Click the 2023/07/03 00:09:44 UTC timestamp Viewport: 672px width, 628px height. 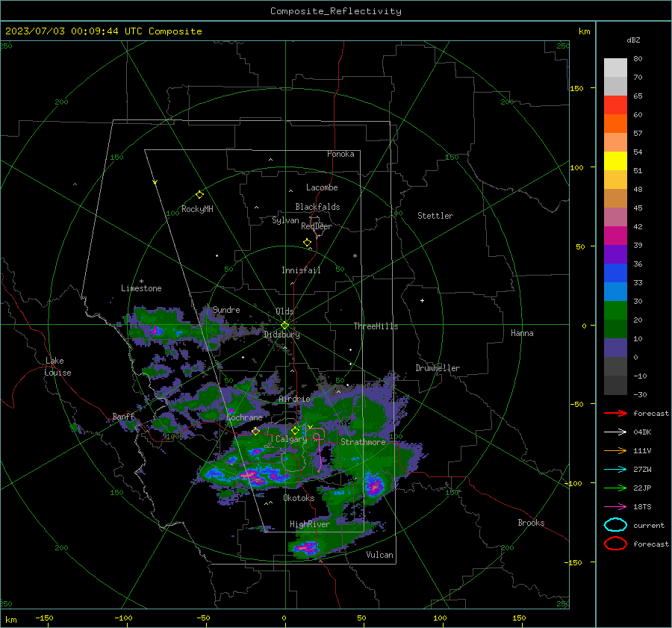coord(103,31)
